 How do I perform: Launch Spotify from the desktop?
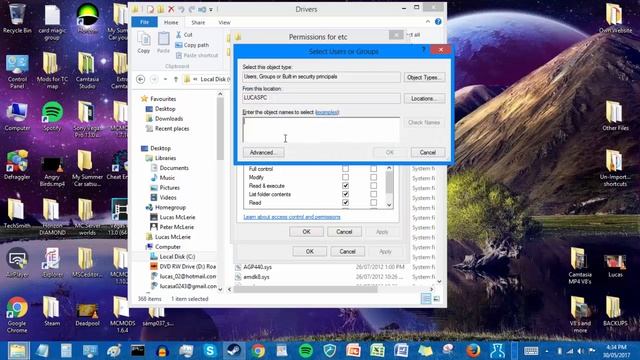[x=52, y=116]
